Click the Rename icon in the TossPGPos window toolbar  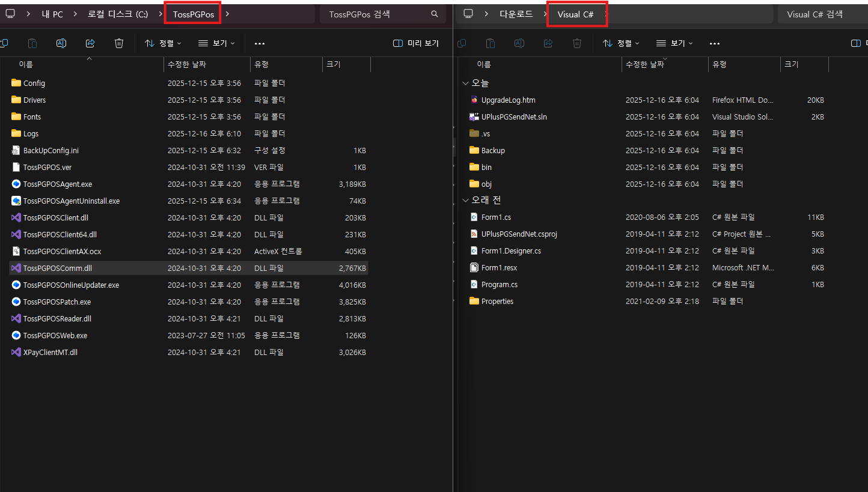click(61, 43)
